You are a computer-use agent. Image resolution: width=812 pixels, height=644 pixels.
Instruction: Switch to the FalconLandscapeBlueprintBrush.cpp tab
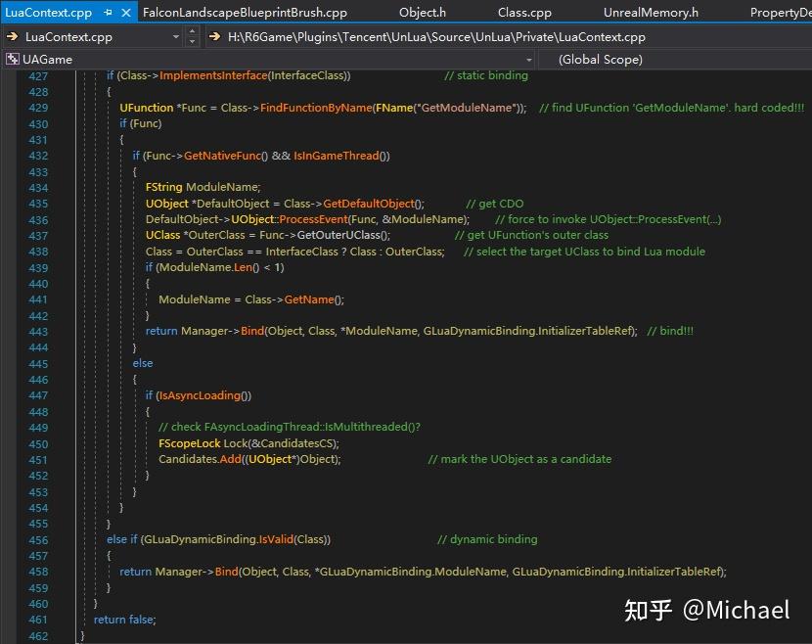245,13
